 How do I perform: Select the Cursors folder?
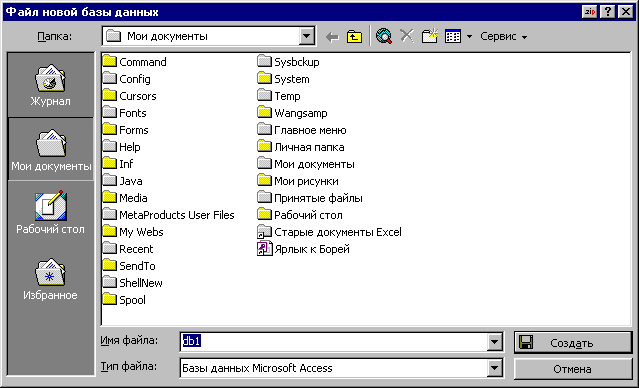click(x=130, y=96)
